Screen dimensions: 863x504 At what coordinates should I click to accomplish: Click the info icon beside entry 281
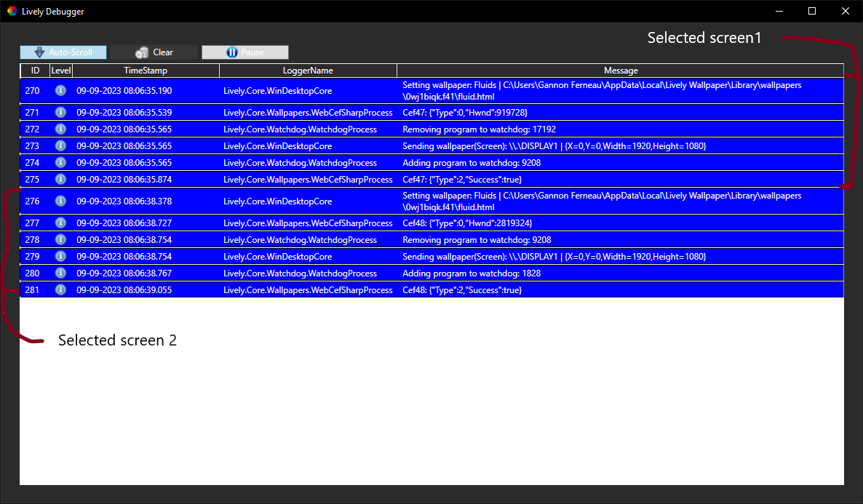[61, 289]
